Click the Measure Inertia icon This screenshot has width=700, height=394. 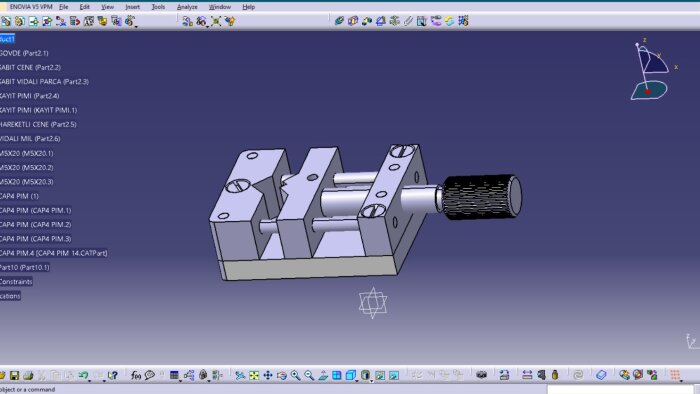(x=555, y=375)
